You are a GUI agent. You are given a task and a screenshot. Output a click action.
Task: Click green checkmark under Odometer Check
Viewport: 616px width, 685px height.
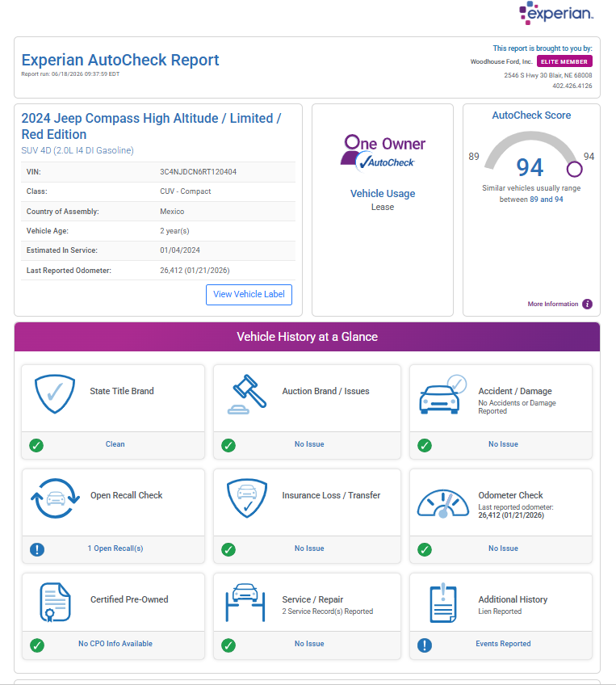(425, 549)
